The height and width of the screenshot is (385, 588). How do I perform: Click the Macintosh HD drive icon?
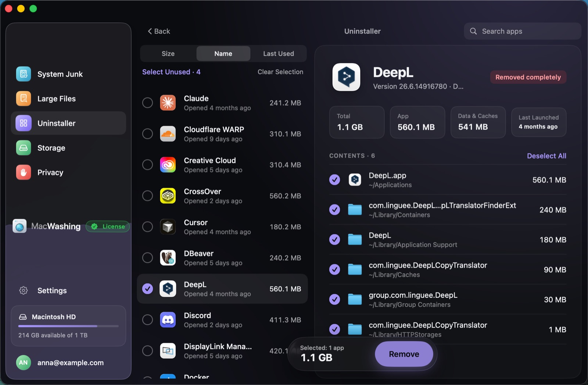point(23,317)
